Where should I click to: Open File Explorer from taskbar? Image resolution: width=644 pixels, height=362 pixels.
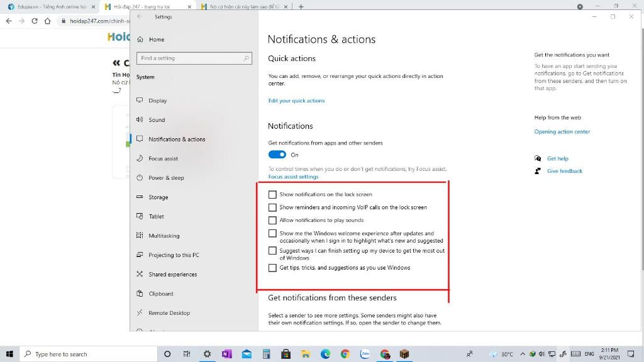pyautogui.click(x=306, y=354)
